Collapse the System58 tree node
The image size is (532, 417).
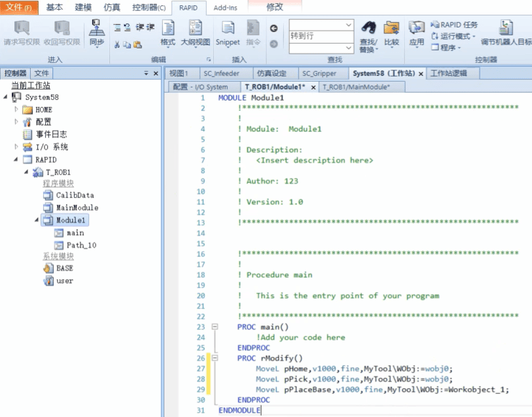(5, 97)
